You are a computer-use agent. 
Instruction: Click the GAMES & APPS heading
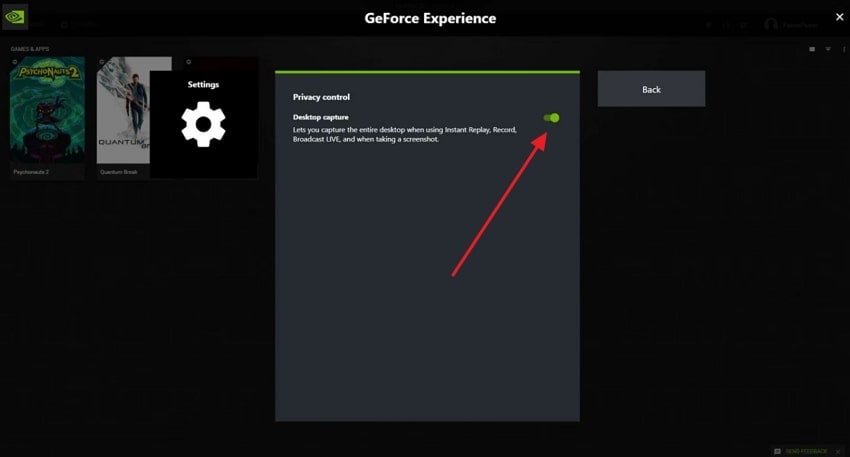coord(30,49)
